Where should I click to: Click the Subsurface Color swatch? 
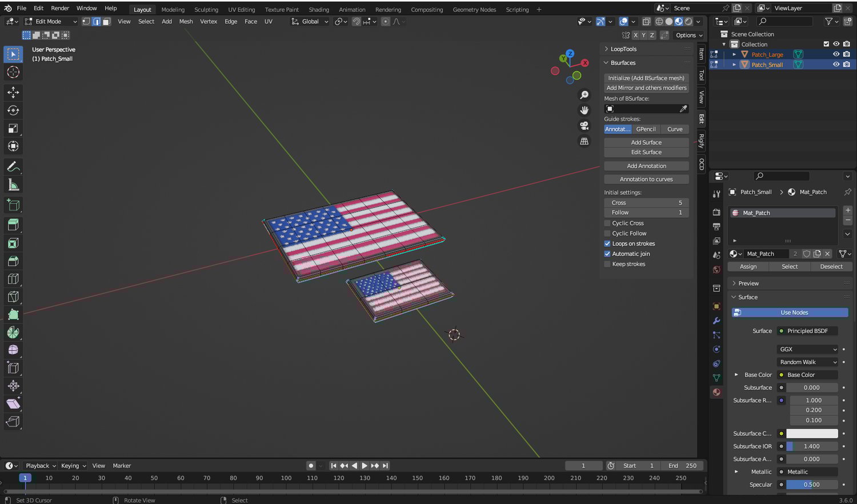(x=812, y=434)
